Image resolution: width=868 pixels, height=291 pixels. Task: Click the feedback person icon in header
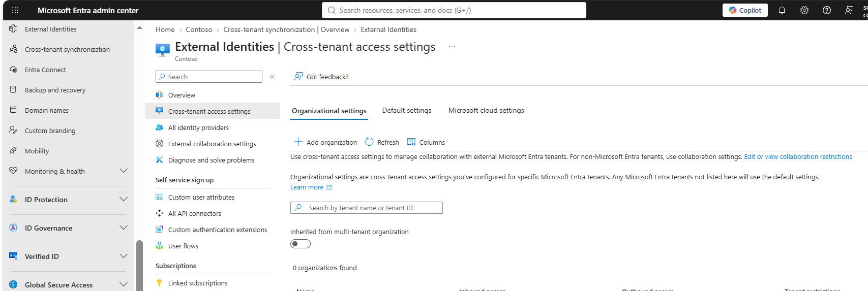click(x=849, y=10)
